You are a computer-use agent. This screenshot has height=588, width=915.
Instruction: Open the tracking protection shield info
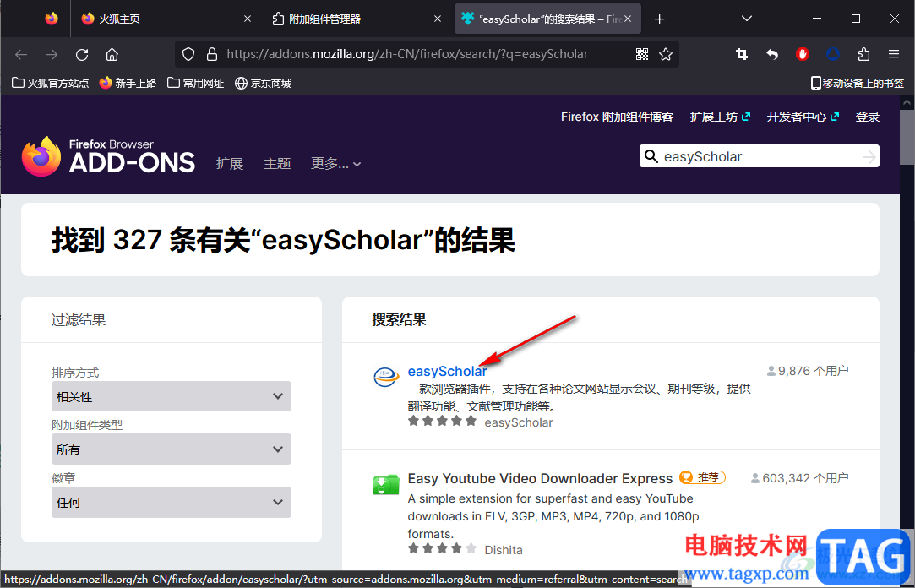(x=188, y=54)
